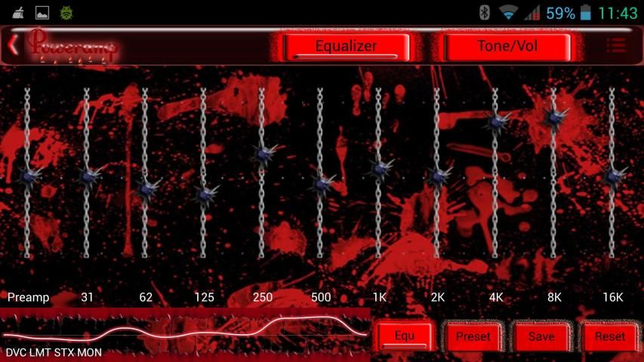Click the 8K band slider knob
The width and height of the screenshot is (644, 362).
coord(553,116)
